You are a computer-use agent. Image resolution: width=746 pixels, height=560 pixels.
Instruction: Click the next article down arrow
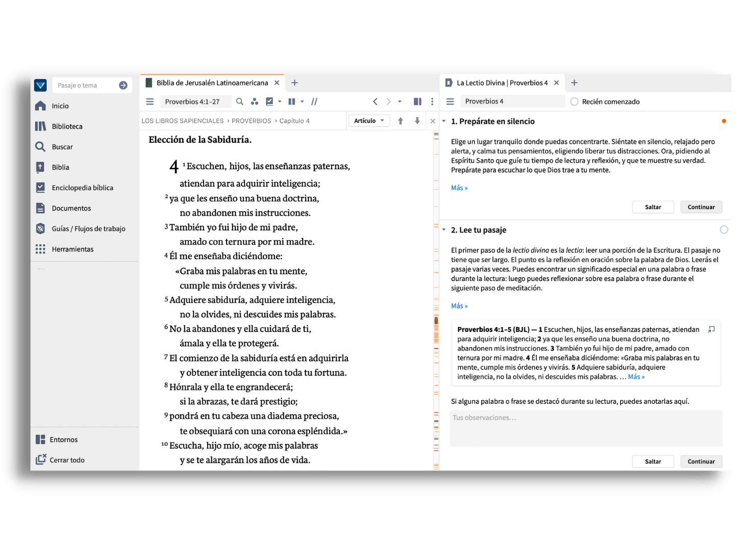(417, 121)
